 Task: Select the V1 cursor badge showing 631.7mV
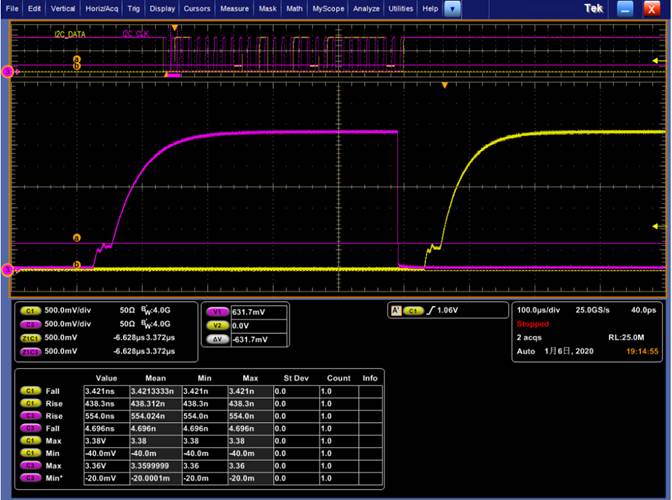pyautogui.click(x=216, y=311)
